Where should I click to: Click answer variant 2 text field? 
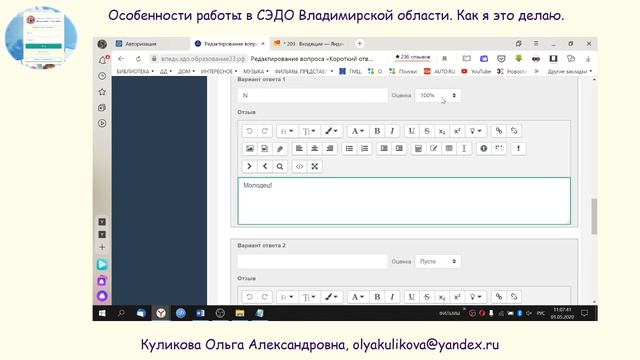312,261
